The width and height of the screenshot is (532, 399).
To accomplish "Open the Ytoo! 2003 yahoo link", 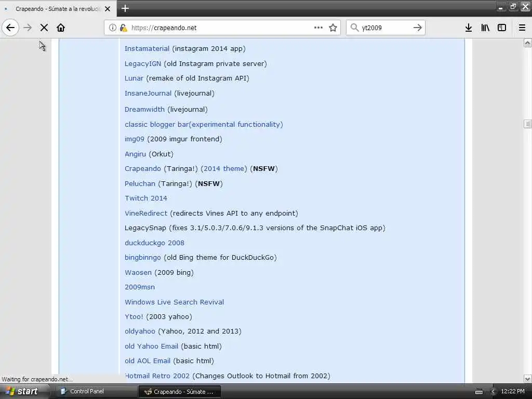I will [x=134, y=316].
